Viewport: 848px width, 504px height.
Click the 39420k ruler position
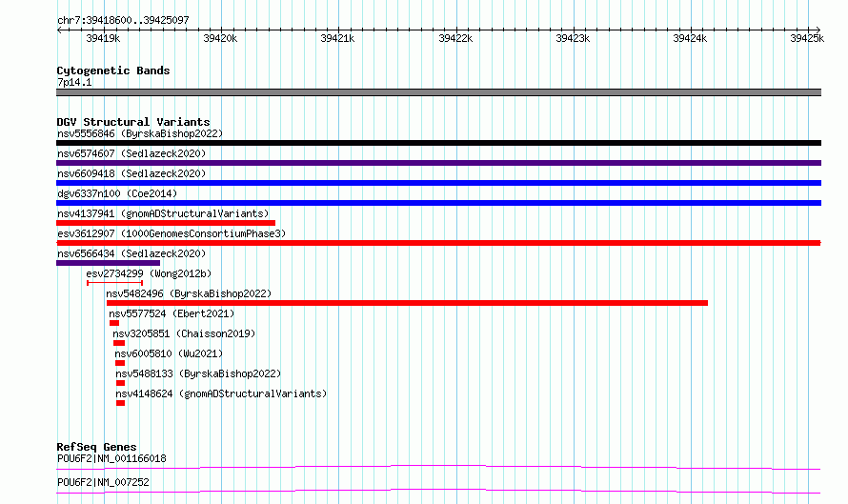coord(220,38)
